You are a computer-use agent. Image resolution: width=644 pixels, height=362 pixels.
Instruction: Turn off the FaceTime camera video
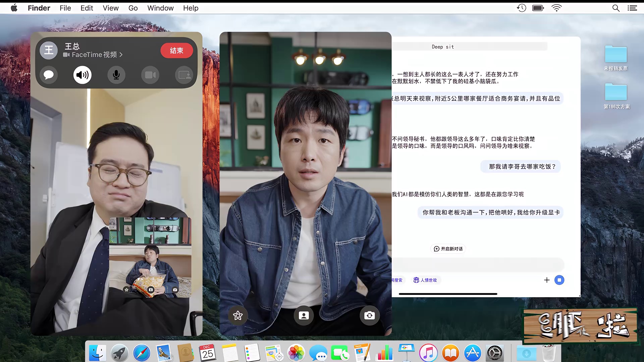[150, 75]
